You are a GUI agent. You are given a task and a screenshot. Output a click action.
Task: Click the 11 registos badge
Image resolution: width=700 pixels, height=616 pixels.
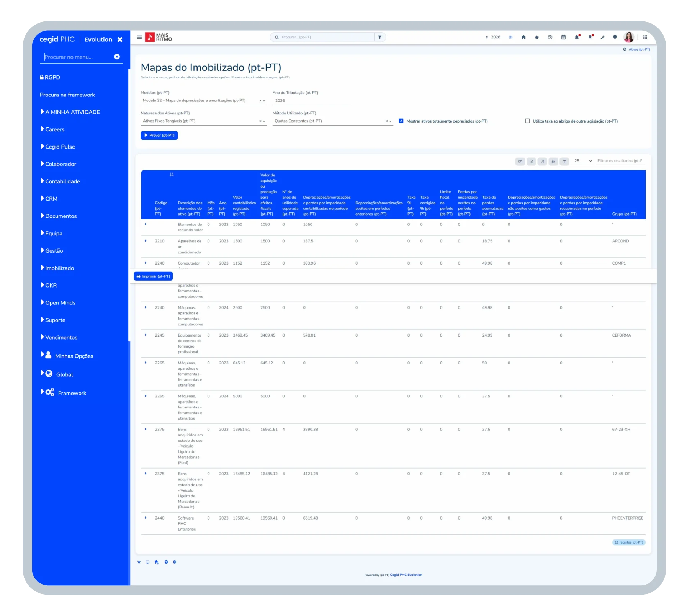(x=628, y=542)
